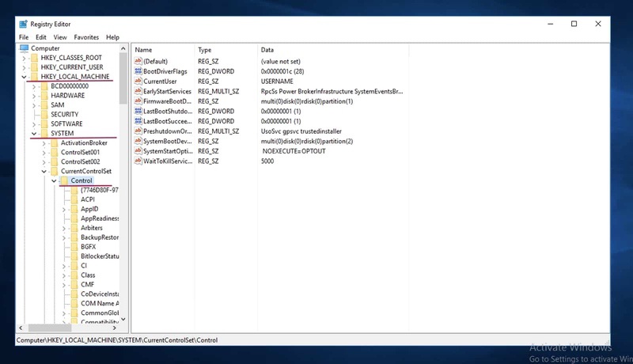Click the ControlSet001 folder icon
633x364 pixels.
pos(55,152)
